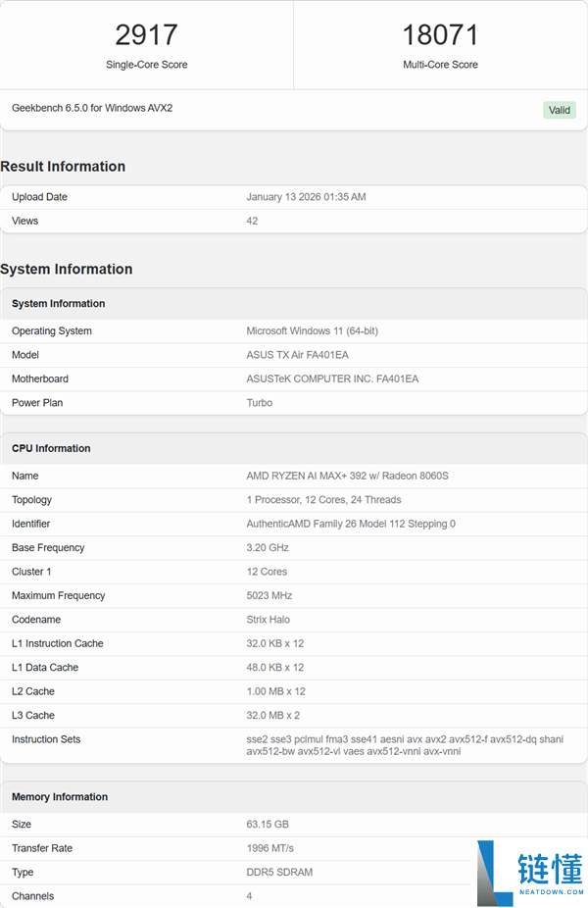Click the upload date January 13 2026 value
This screenshot has height=908, width=588.
306,197
